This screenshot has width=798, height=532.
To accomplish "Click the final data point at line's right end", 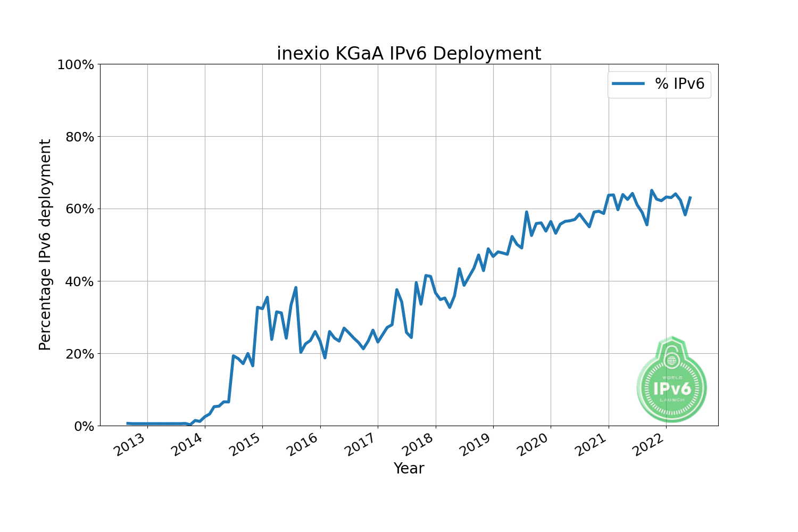I will (x=690, y=197).
